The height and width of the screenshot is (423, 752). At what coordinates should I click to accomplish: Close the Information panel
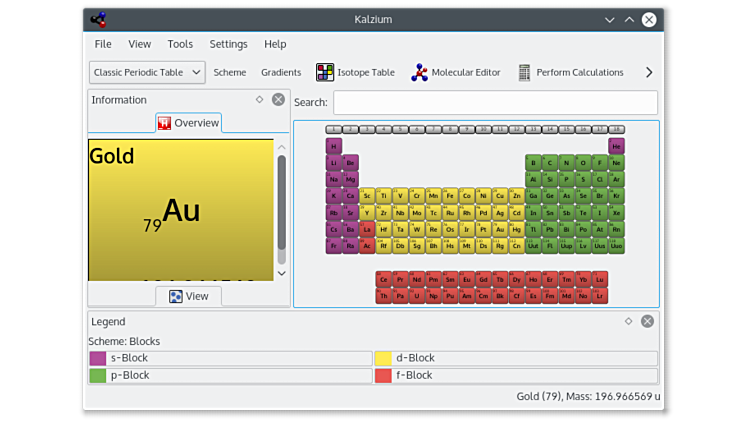pos(278,99)
